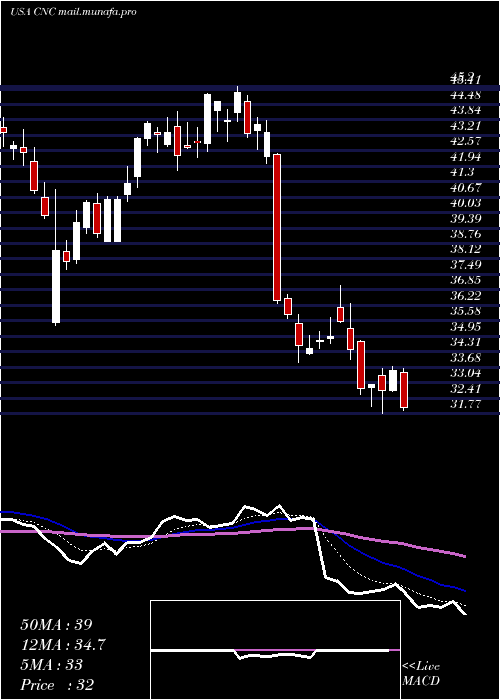500x700 pixels.
Task: Click the tall white candlestick near 35 low
Action: pos(56,286)
